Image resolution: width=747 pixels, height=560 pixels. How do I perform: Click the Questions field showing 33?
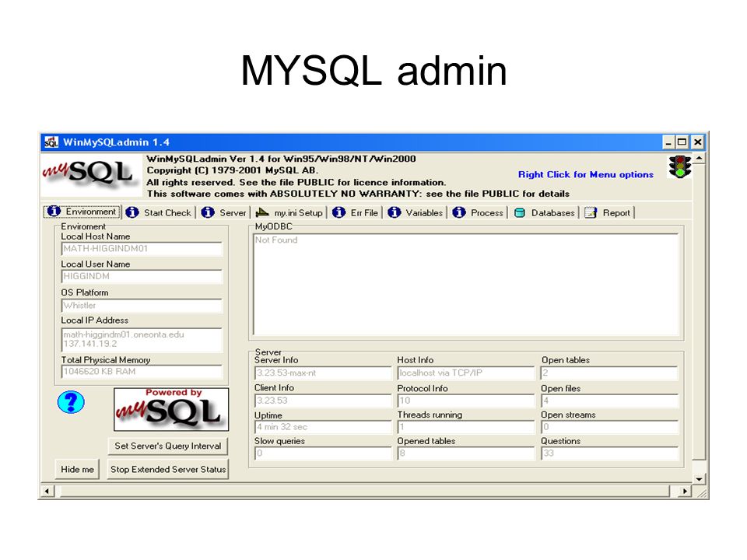click(609, 453)
